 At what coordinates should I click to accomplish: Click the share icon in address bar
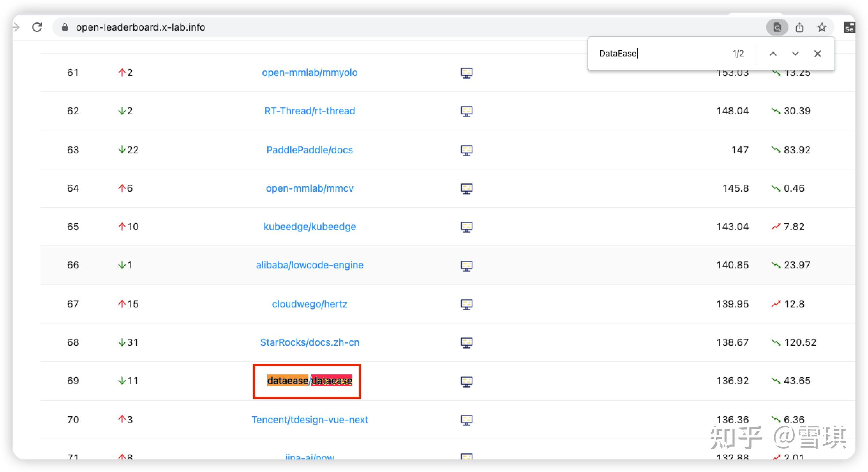(800, 27)
